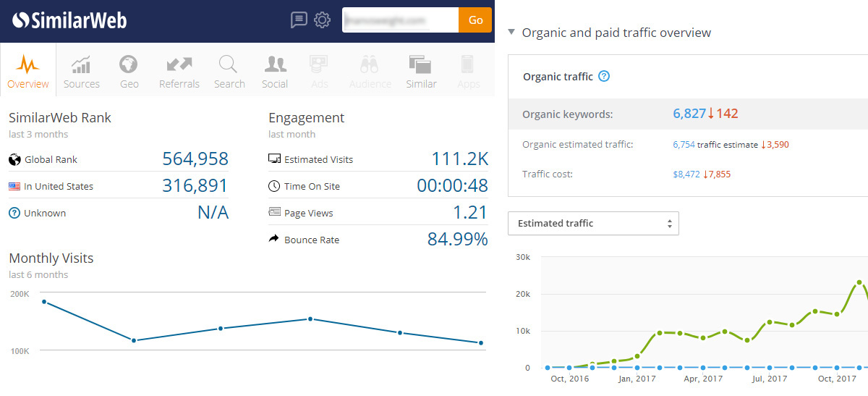Click the United States rank value 316,891

coord(195,186)
